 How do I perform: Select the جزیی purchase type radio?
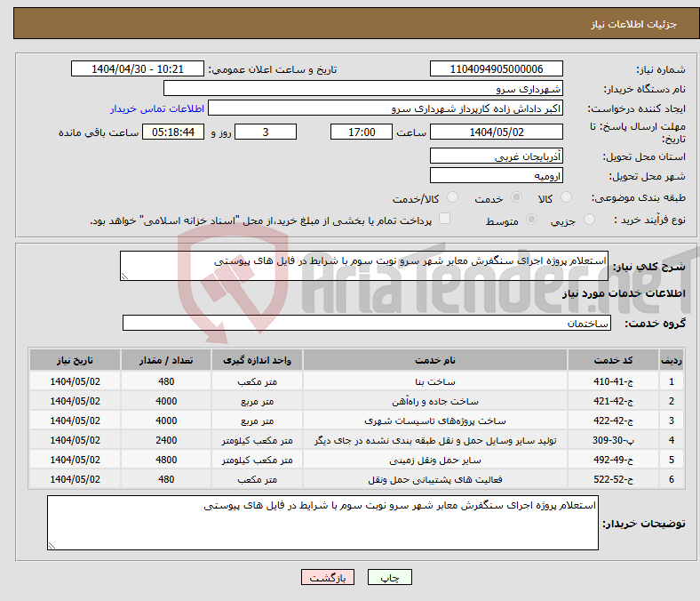589,219
